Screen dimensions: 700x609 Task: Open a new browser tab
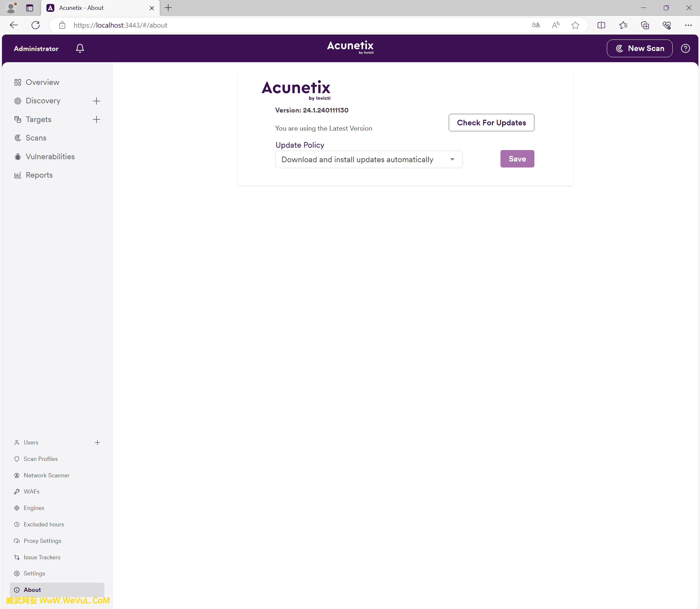pyautogui.click(x=168, y=8)
